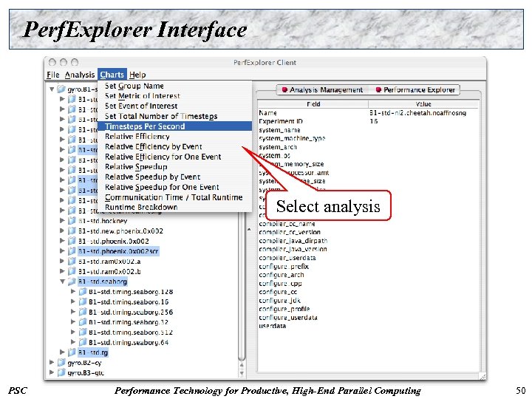Click tree scrollbar down arrow
Screen dimensions: 532x399
pos(242,373)
